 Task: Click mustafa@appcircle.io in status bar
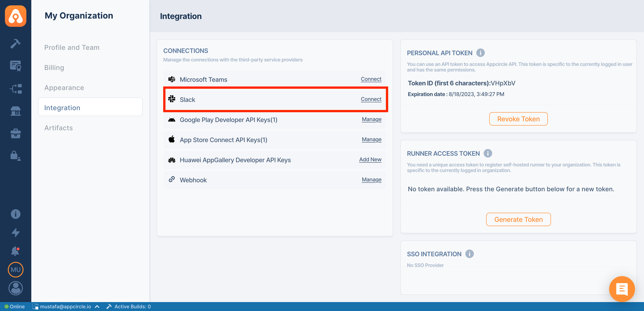pos(66,307)
